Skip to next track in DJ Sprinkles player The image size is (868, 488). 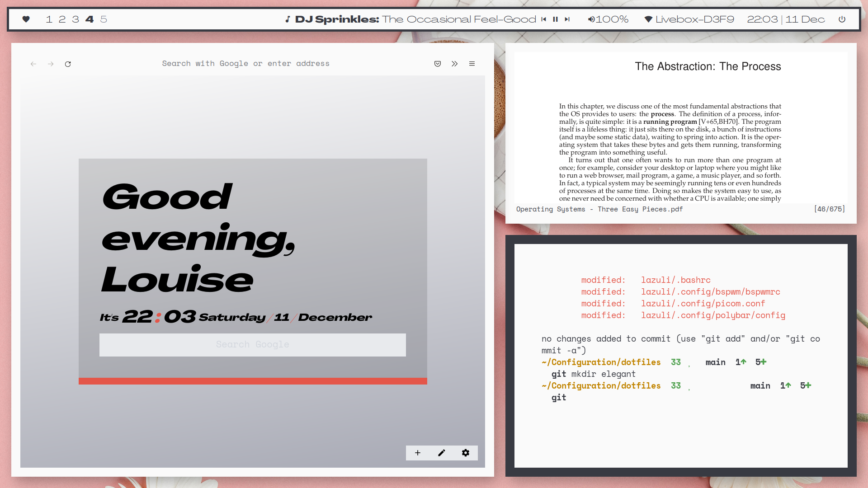(x=567, y=19)
